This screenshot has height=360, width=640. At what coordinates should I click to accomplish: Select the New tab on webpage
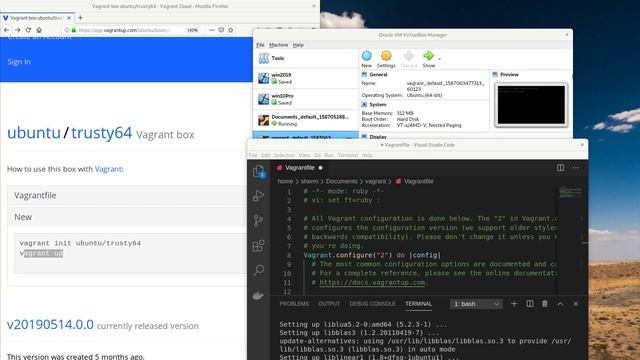[x=127, y=217]
